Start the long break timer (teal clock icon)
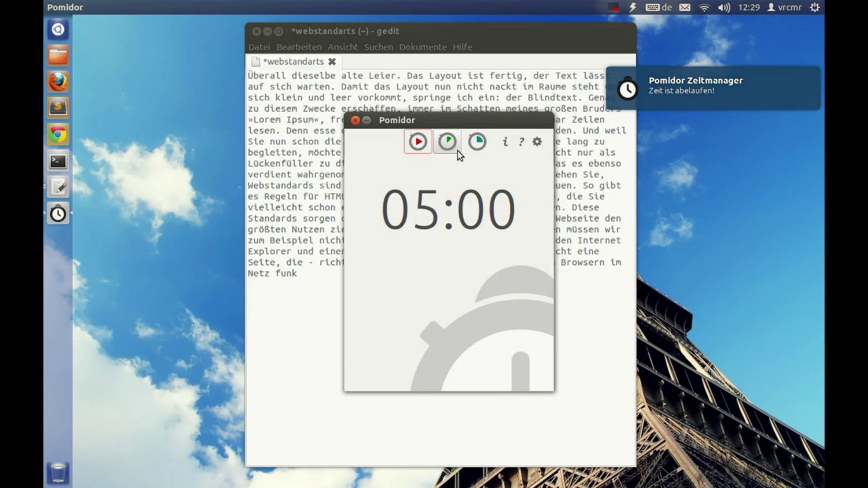This screenshot has width=868, height=488. [x=477, y=141]
